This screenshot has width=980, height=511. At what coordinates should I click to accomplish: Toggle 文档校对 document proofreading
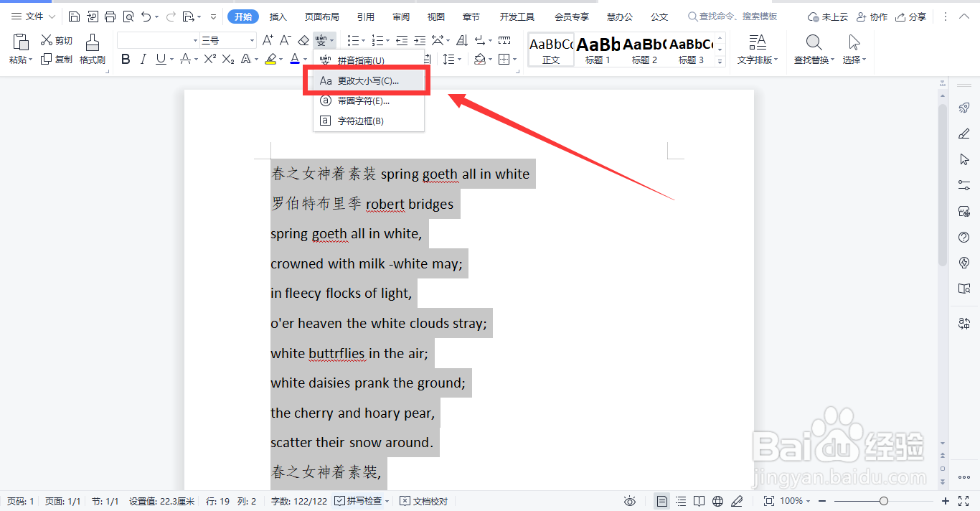pyautogui.click(x=424, y=501)
